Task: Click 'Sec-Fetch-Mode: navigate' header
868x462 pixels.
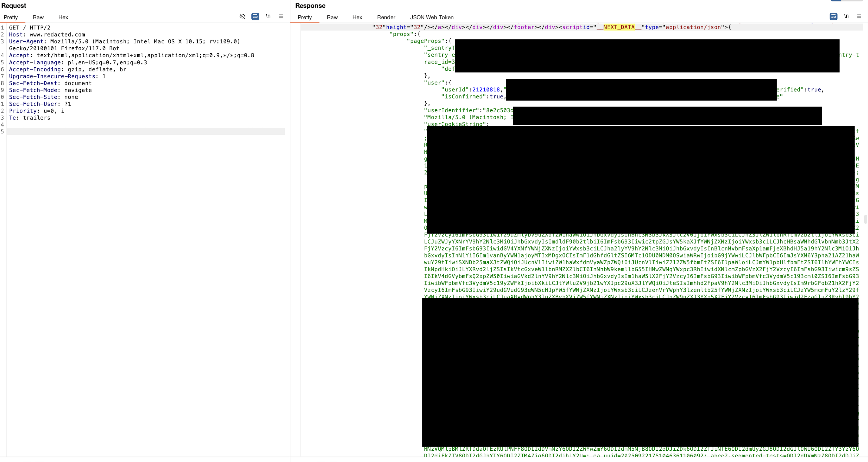Action: [50, 90]
